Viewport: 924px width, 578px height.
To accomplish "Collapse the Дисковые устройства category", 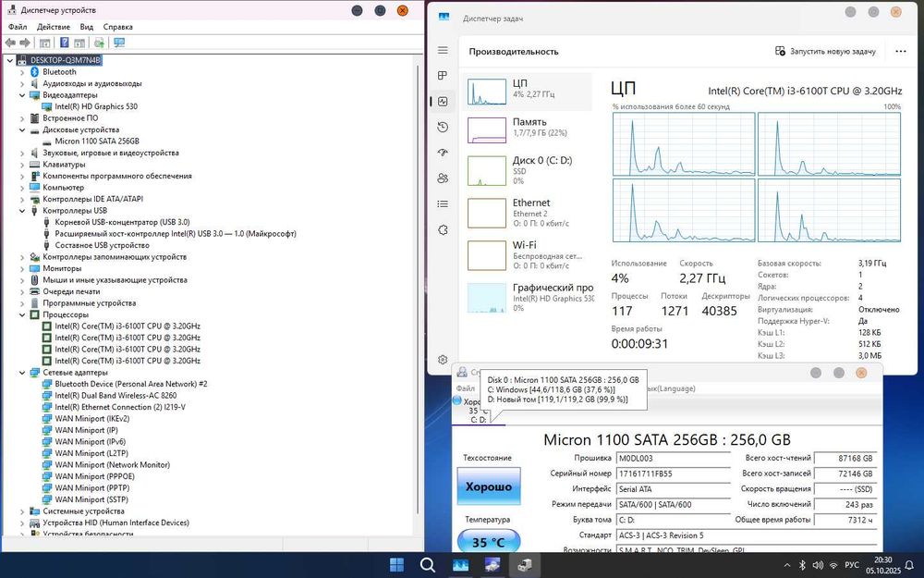I will pyautogui.click(x=22, y=129).
